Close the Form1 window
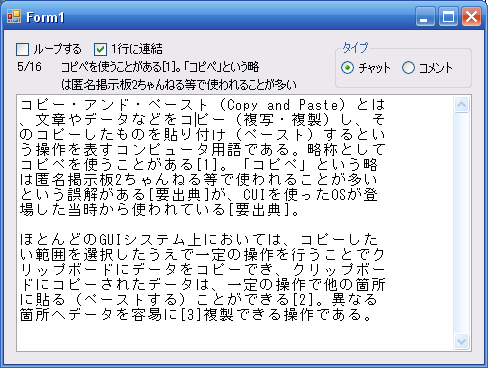Image resolution: width=488 pixels, height=368 pixels. [x=471, y=16]
